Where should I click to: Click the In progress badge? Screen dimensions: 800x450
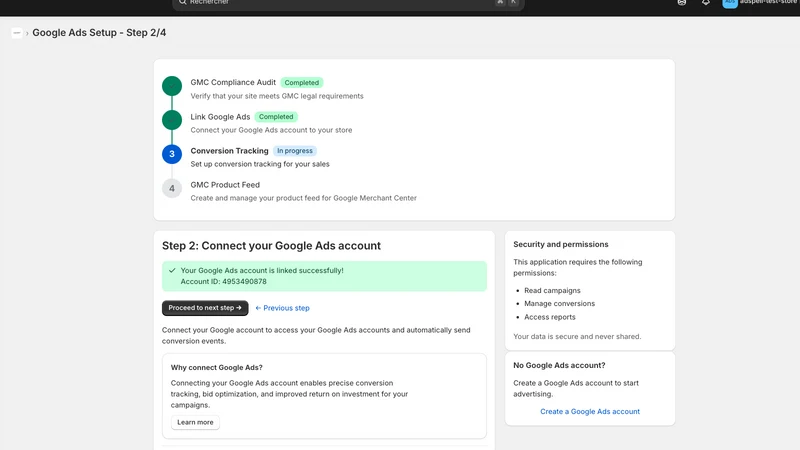click(295, 151)
